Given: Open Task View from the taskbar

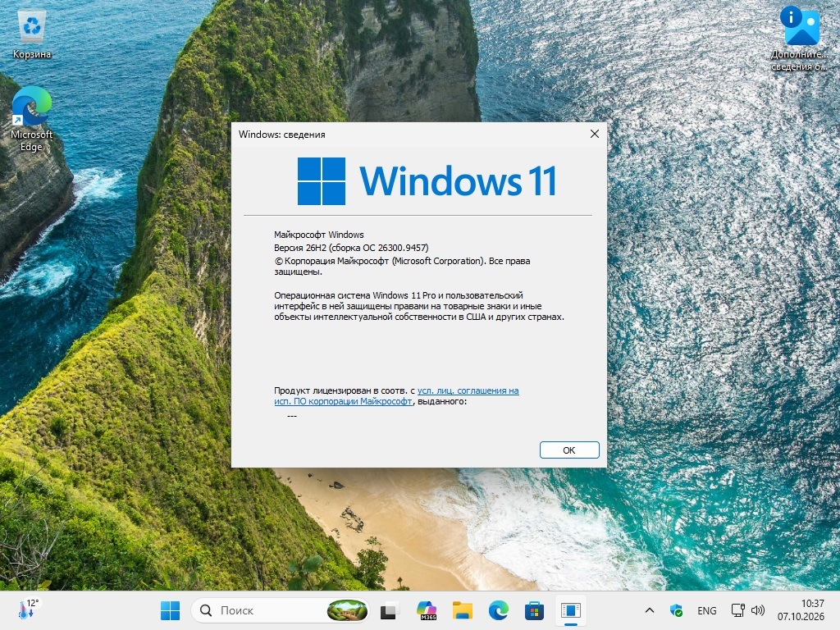Looking at the screenshot, I should pyautogui.click(x=390, y=610).
